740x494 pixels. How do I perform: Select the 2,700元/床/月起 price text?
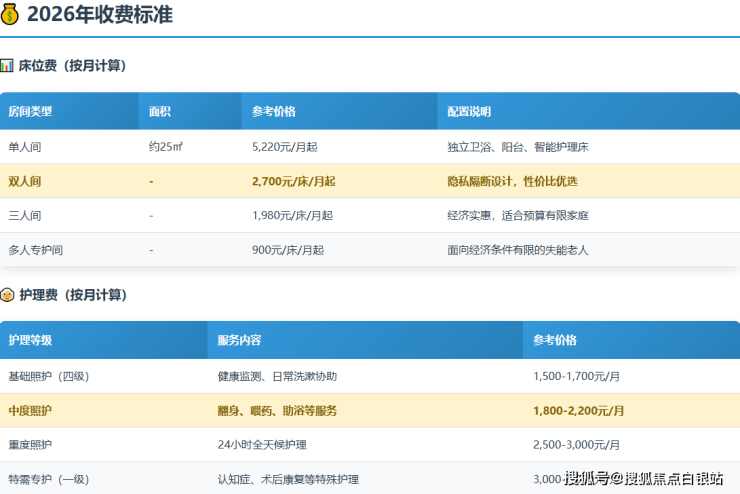click(293, 181)
